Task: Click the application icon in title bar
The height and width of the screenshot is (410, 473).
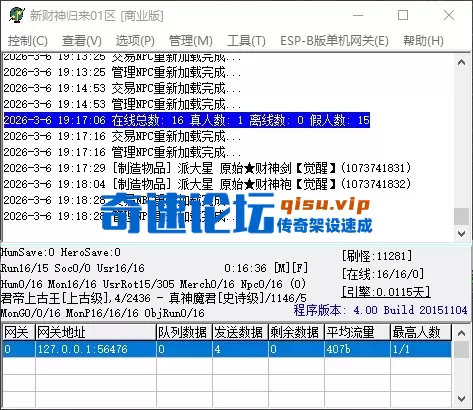Action: click(16, 15)
